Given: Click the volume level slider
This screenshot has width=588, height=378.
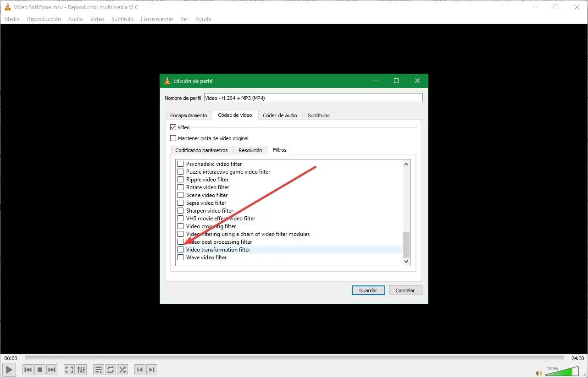Looking at the screenshot, I should (x=562, y=372).
